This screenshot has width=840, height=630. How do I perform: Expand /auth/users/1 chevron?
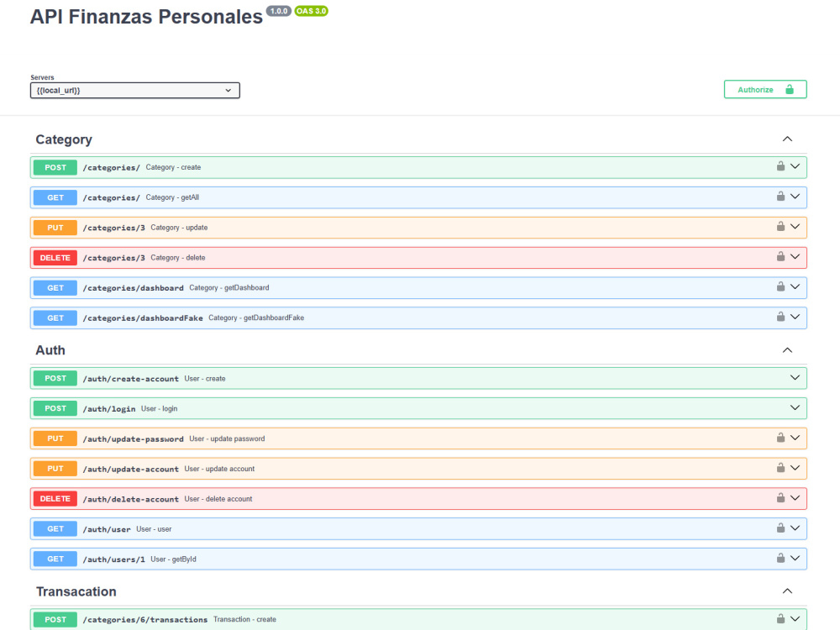tap(795, 559)
